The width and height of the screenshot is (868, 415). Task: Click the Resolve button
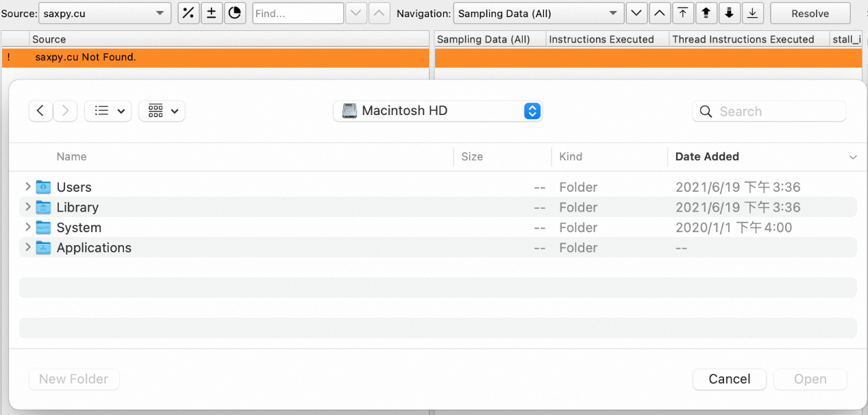810,13
